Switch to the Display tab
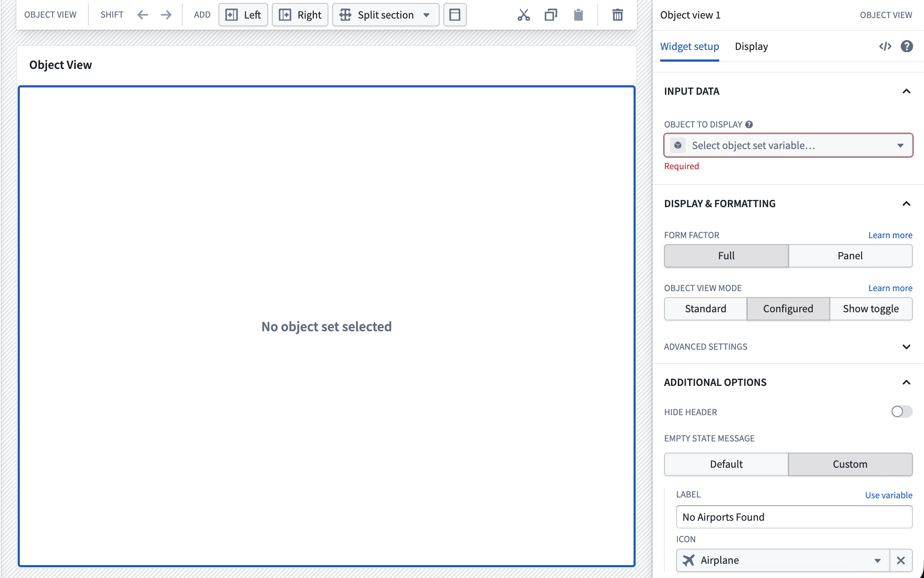The height and width of the screenshot is (578, 924). [x=751, y=47]
